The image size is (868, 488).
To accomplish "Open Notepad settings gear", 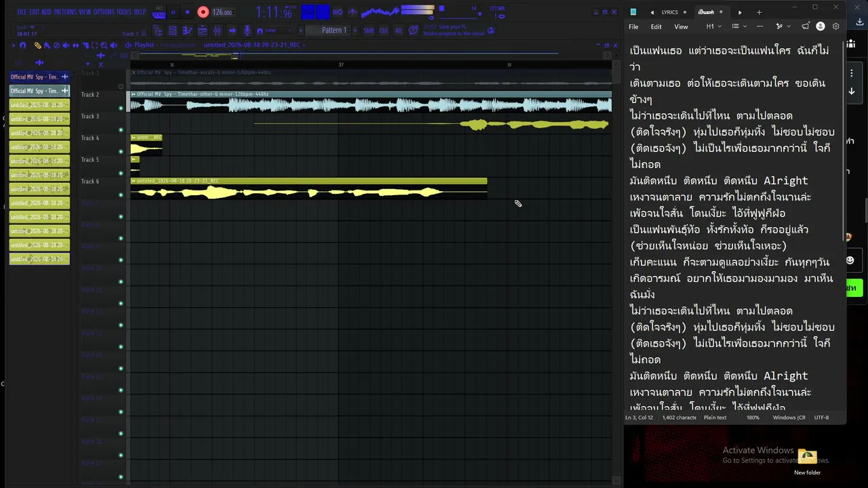I will pos(835,26).
